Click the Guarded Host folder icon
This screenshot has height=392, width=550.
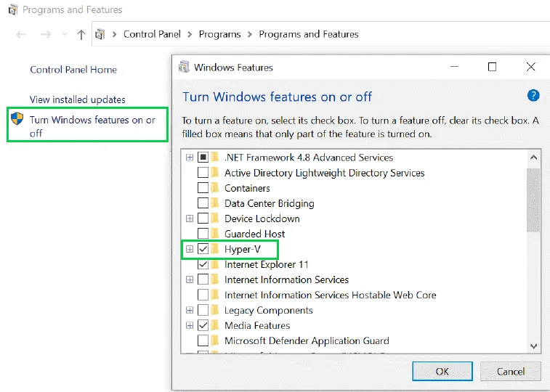click(215, 234)
